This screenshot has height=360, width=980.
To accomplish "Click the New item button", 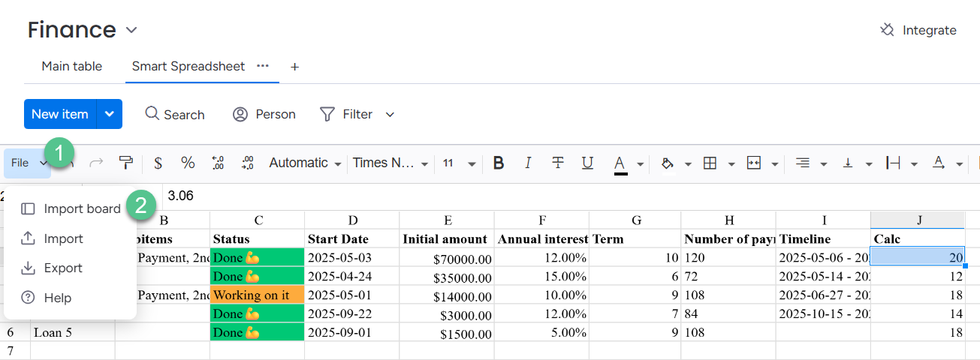I will 60,114.
